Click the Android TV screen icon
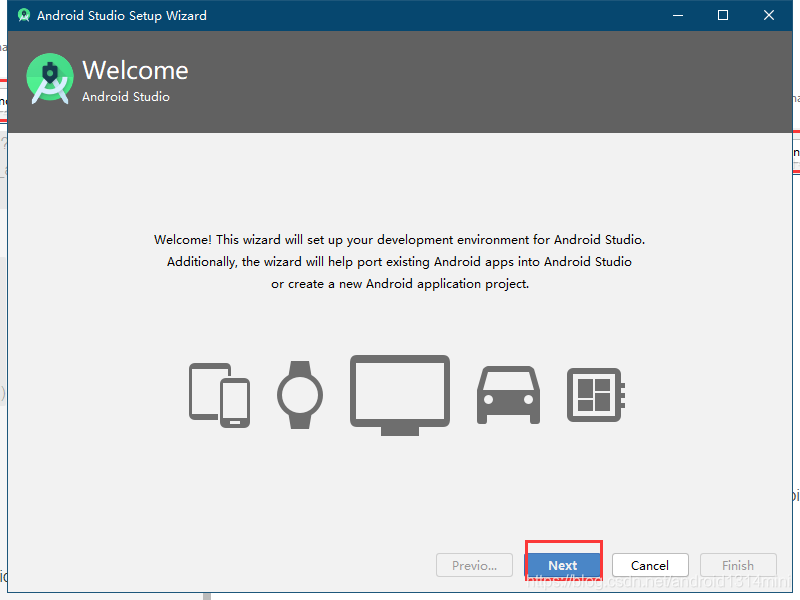This screenshot has width=800, height=600. tap(400, 395)
